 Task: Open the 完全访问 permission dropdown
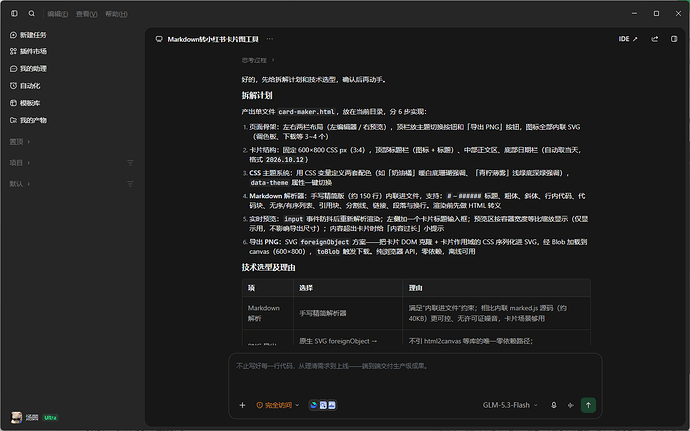coord(278,405)
